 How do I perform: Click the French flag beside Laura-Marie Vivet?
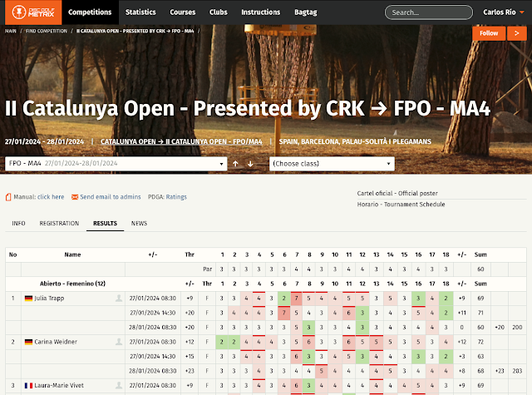pos(28,386)
